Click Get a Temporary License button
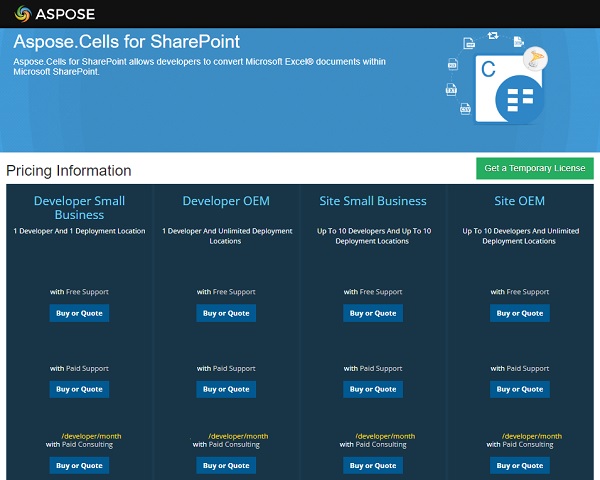The image size is (600, 480). point(535,168)
